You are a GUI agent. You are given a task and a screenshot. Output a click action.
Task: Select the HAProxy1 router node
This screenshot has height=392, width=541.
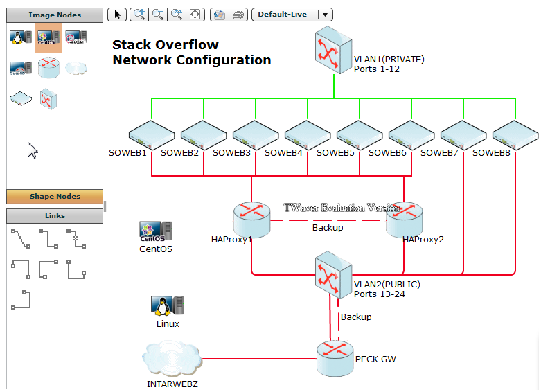tap(252, 220)
